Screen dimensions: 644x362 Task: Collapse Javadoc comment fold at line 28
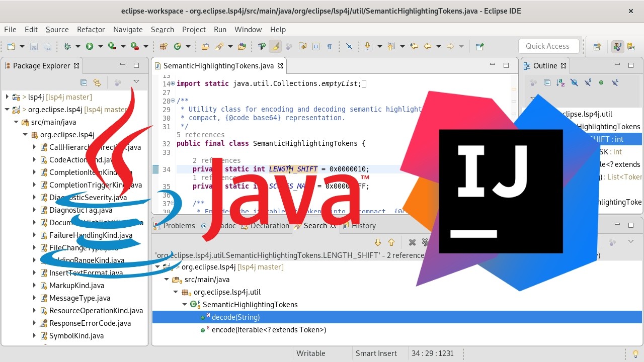(x=173, y=101)
